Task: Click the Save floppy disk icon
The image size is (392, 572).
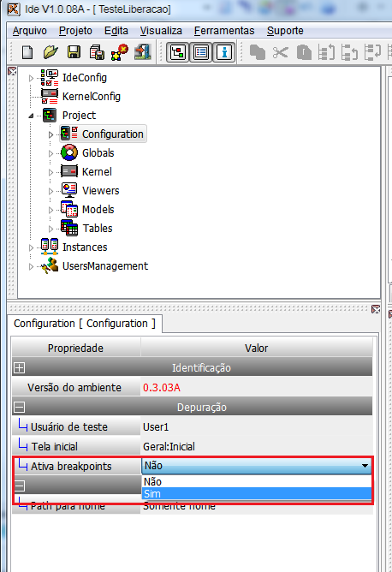Action: (74, 52)
